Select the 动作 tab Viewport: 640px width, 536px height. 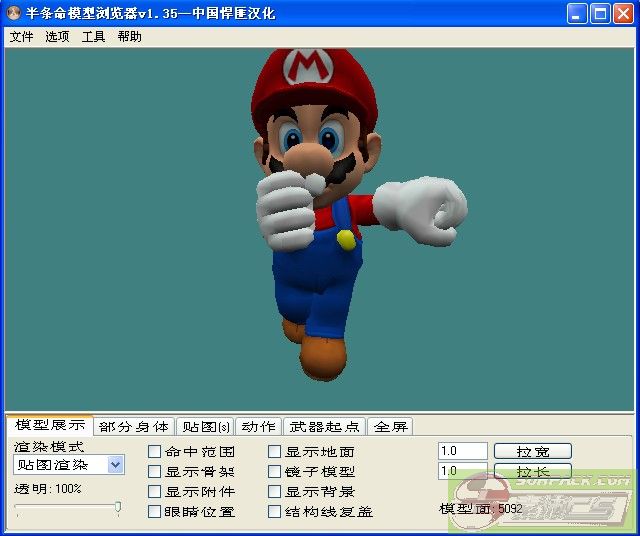pyautogui.click(x=258, y=427)
